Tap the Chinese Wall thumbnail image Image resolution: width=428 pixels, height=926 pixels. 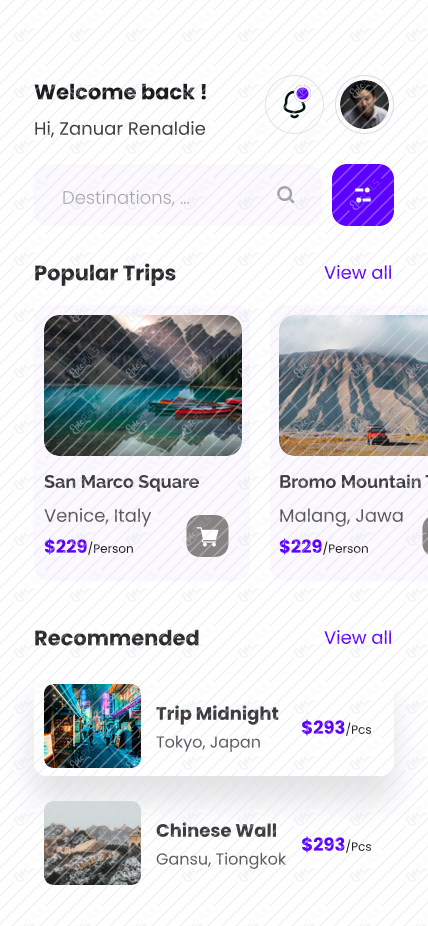pos(93,843)
